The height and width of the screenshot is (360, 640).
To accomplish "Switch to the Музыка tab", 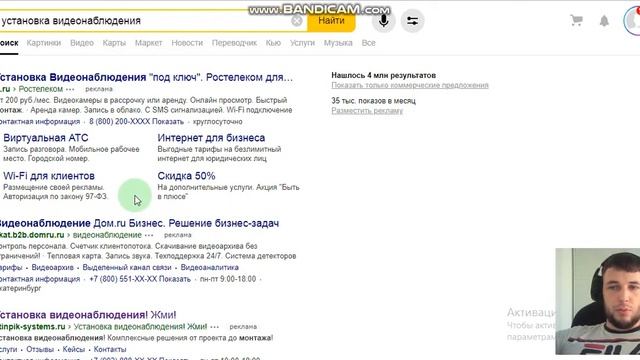I will click(x=338, y=43).
